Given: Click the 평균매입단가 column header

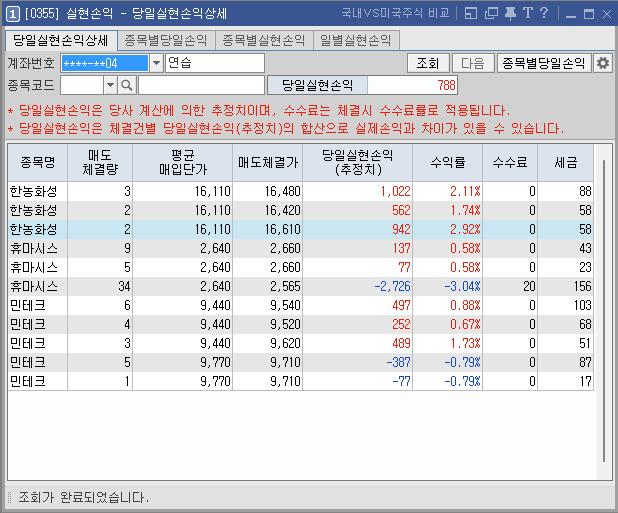Looking at the screenshot, I should (182, 162).
